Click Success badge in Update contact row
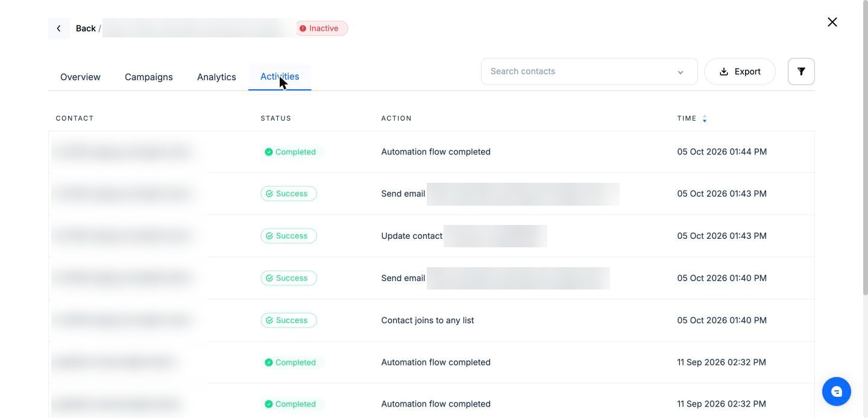 (x=289, y=236)
